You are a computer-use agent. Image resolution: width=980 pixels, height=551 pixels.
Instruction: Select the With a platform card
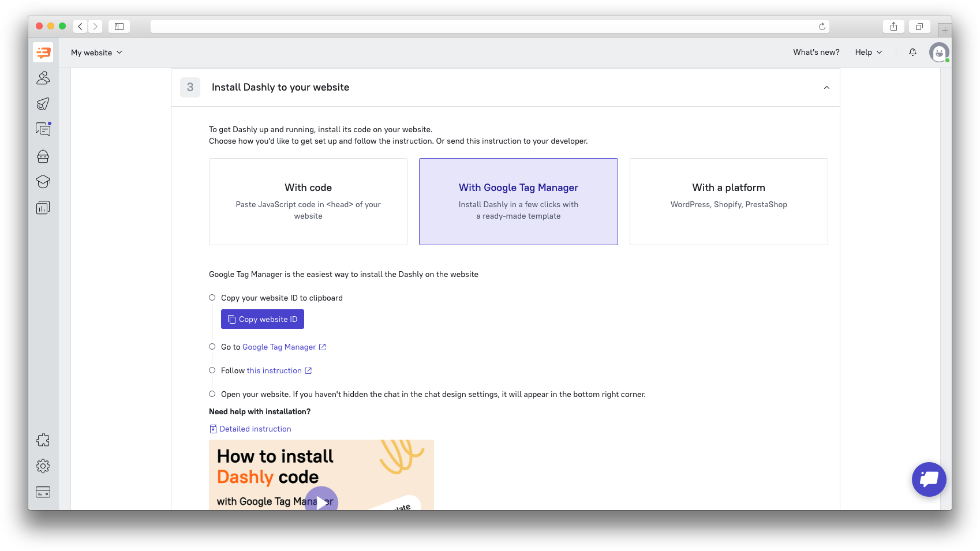coord(729,202)
